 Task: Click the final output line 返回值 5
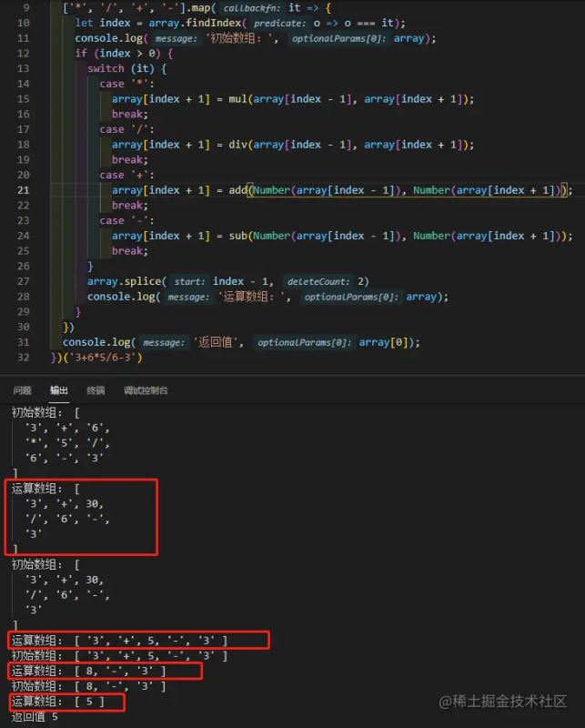(34, 717)
